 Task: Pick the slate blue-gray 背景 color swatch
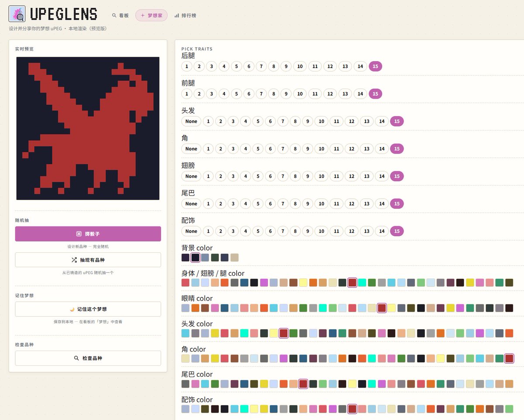[x=205, y=258]
